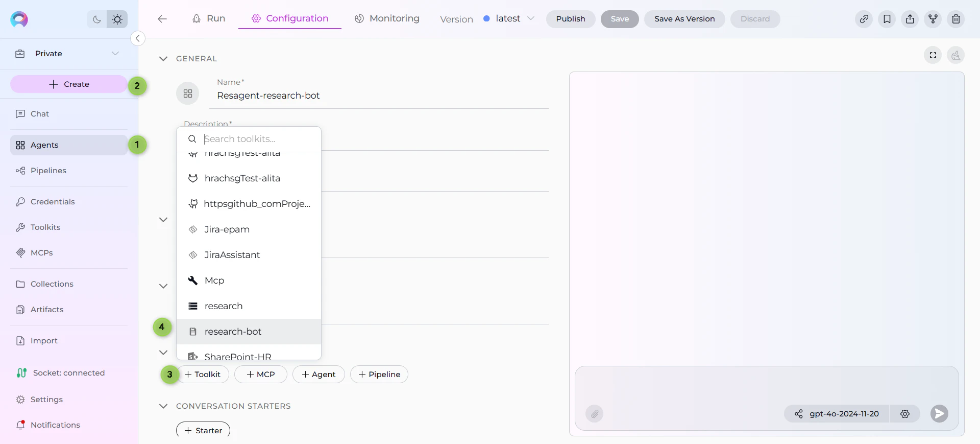Switch to light mode sun toggle
980x444 pixels.
click(x=117, y=19)
